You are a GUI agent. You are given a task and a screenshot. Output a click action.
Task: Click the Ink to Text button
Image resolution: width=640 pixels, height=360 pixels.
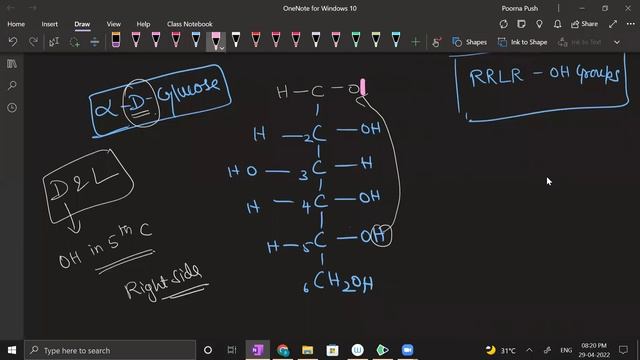[x=580, y=42]
